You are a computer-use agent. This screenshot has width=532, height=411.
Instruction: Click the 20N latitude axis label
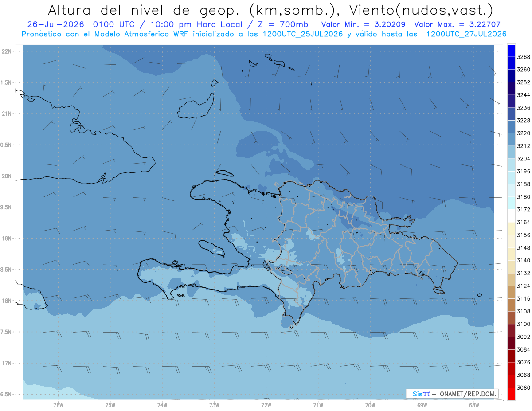click(x=7, y=176)
